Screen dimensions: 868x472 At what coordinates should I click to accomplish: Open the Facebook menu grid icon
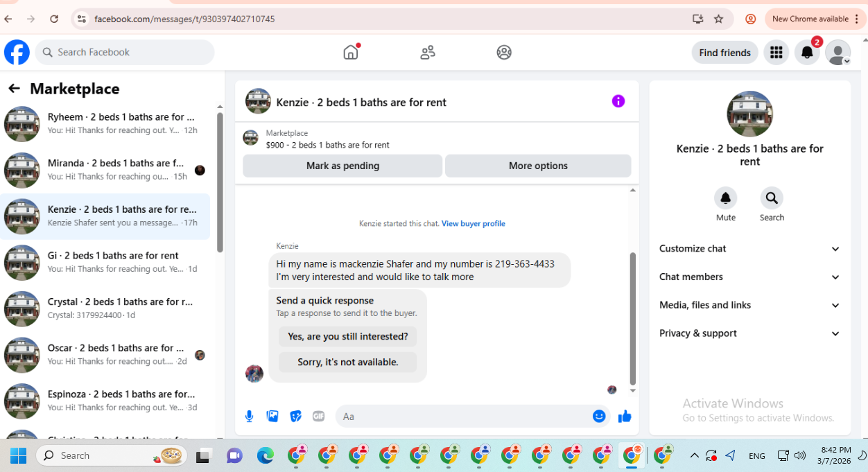click(x=776, y=52)
